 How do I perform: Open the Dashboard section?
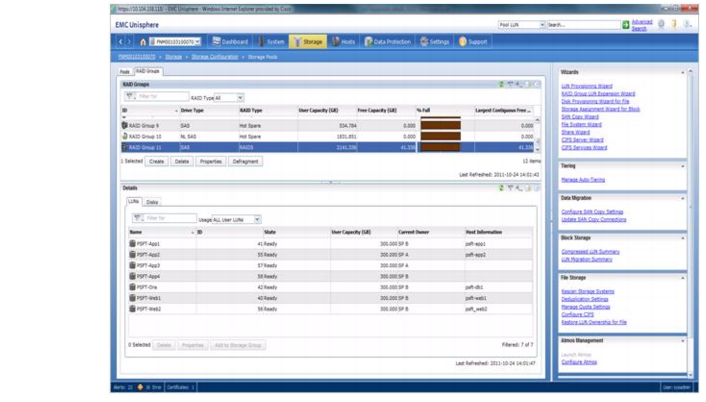pos(230,42)
